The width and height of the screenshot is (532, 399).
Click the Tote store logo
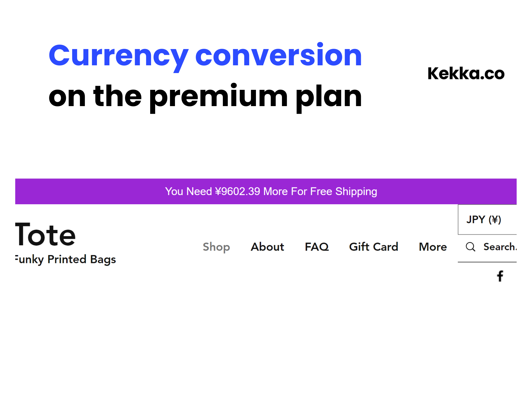[46, 235]
